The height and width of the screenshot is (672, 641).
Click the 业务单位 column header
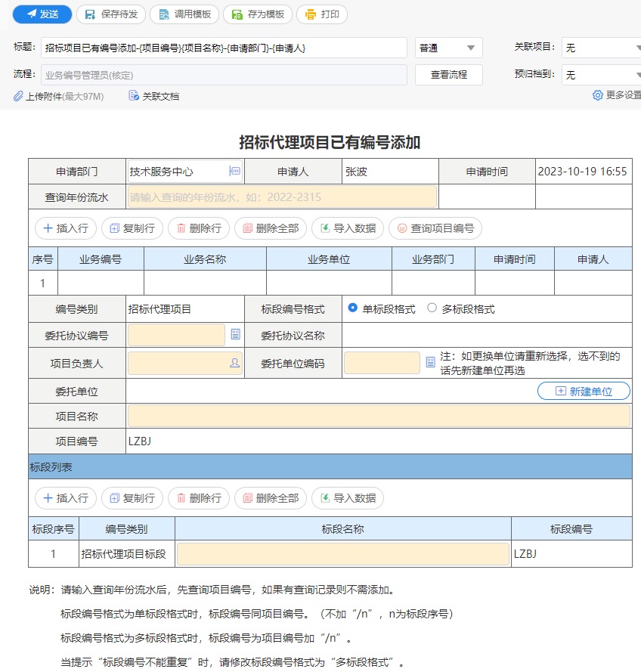[329, 259]
